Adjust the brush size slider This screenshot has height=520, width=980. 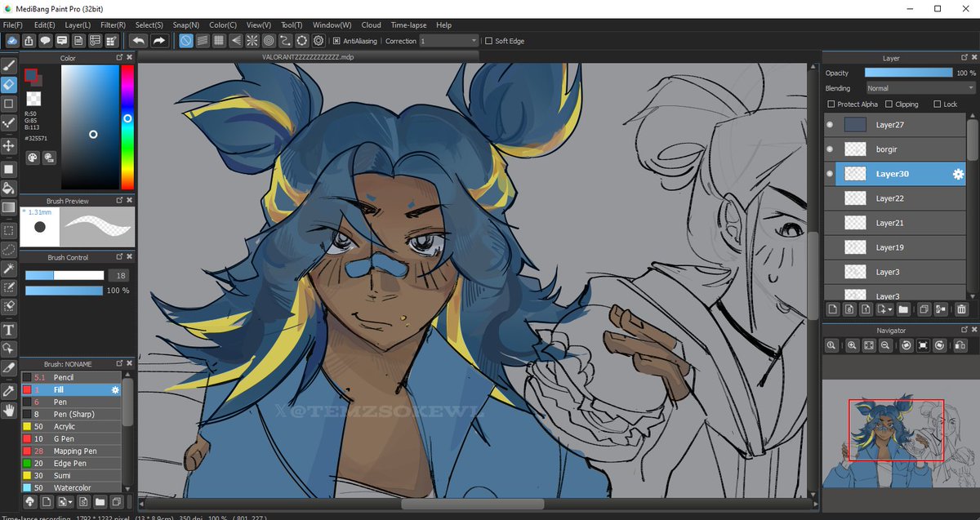click(x=65, y=276)
